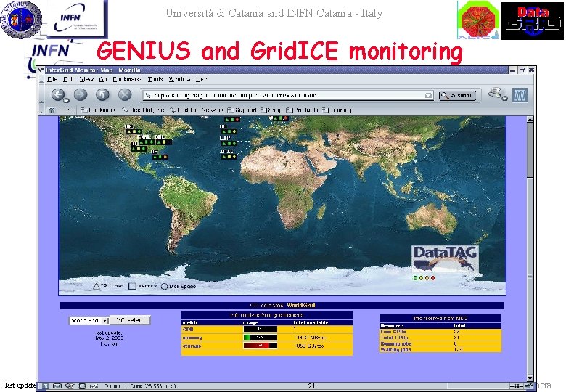Open the Back button history dropdown arrow
The height and width of the screenshot is (392, 566).
pos(67,100)
